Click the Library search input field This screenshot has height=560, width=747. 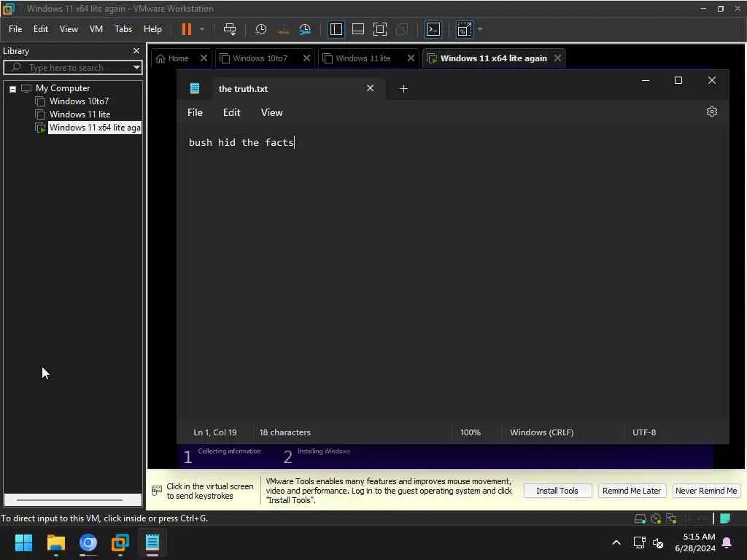71,68
